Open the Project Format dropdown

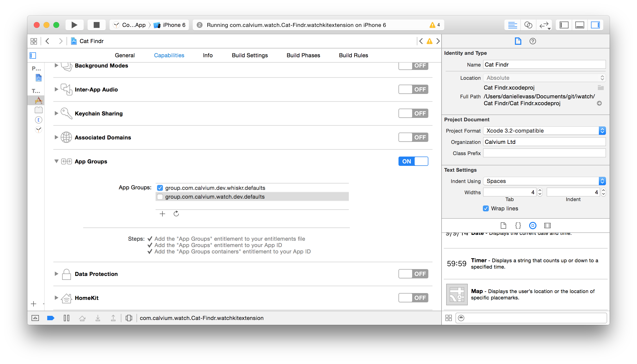[x=544, y=131]
